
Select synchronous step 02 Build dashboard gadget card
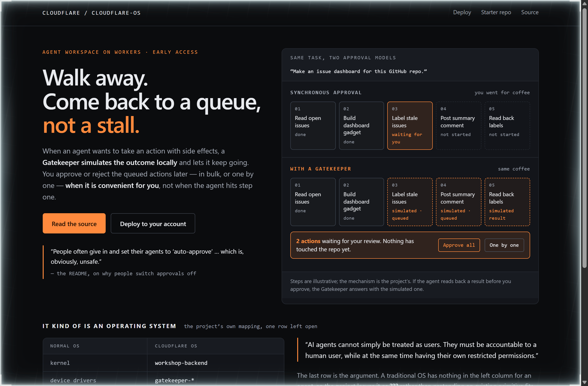coord(361,125)
